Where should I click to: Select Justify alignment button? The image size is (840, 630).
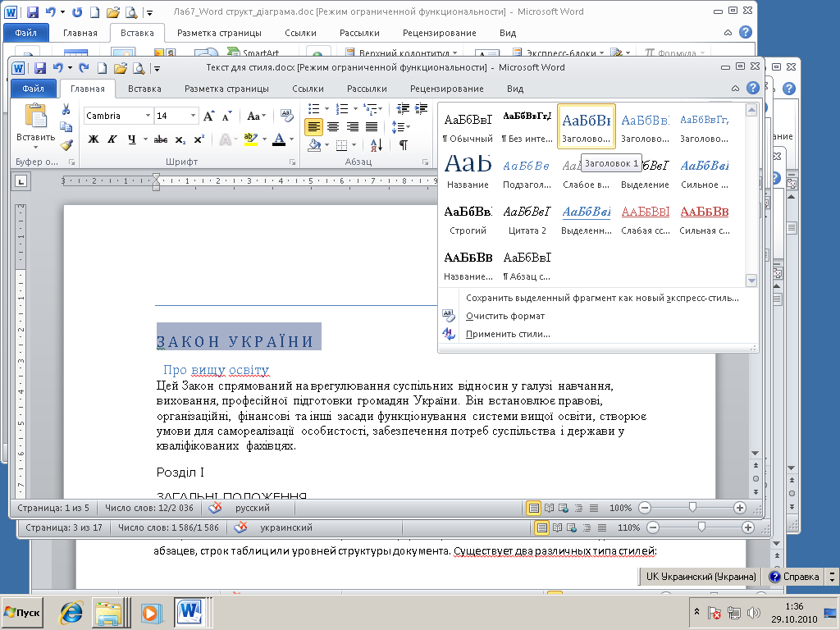click(372, 127)
